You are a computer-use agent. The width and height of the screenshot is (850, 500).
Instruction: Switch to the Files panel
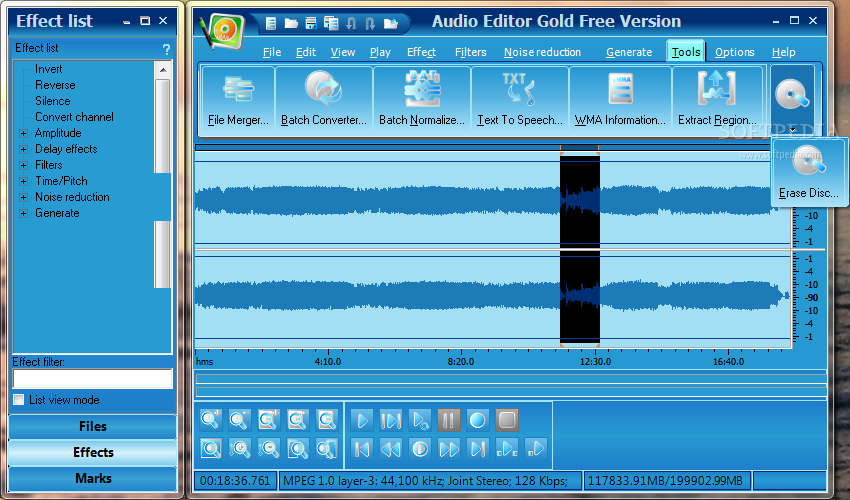93,426
